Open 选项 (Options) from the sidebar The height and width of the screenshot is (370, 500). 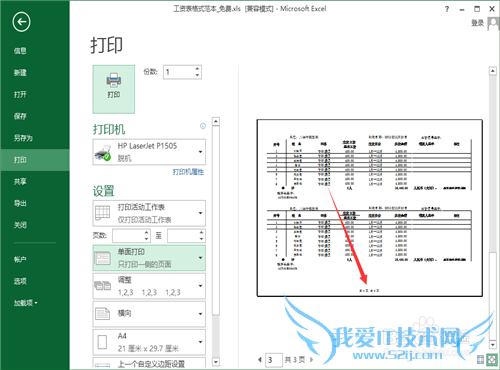click(x=20, y=281)
